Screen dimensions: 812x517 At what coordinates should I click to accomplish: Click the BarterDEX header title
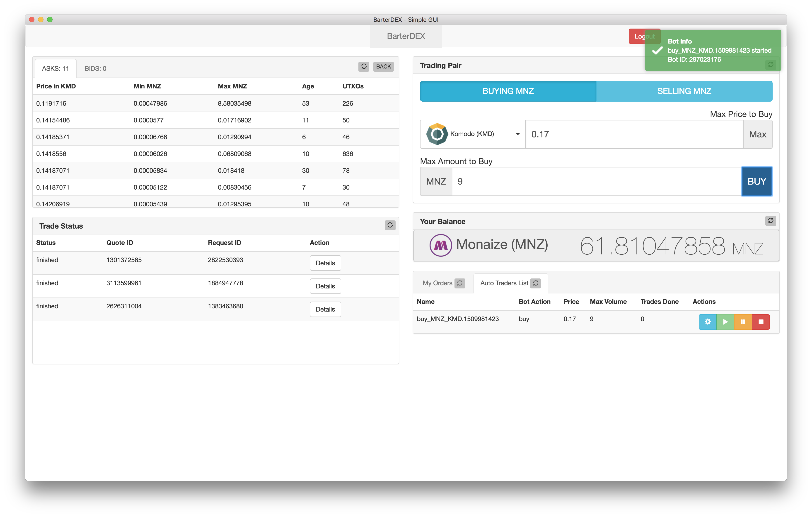(x=406, y=36)
